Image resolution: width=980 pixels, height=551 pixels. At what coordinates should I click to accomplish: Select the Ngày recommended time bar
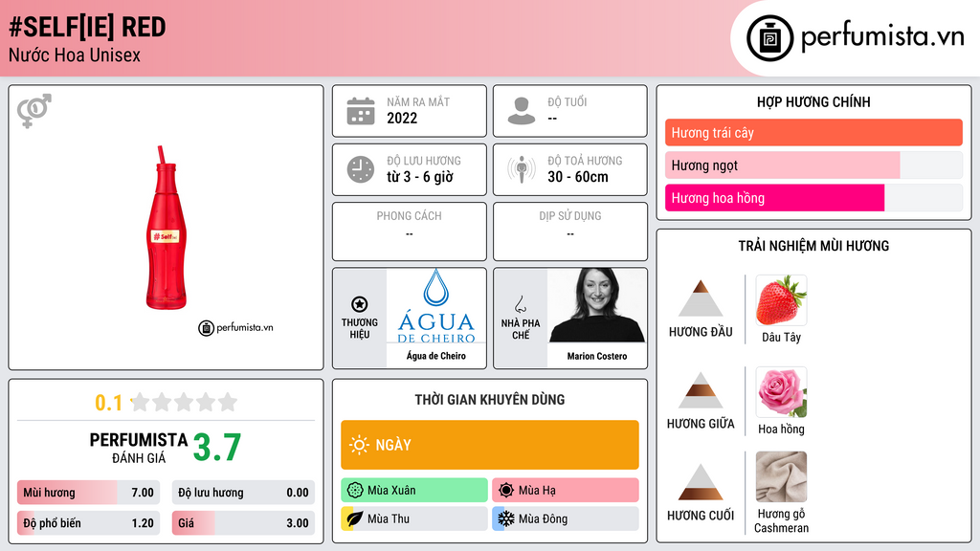(490, 445)
